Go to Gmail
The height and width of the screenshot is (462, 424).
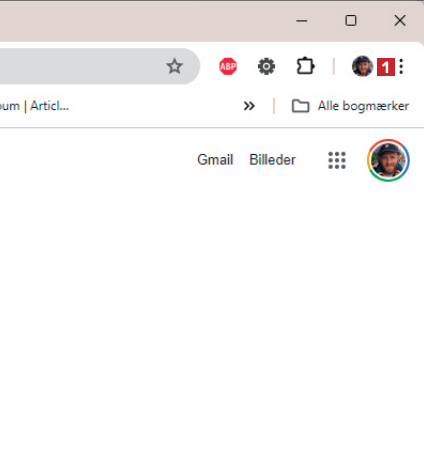[215, 160]
